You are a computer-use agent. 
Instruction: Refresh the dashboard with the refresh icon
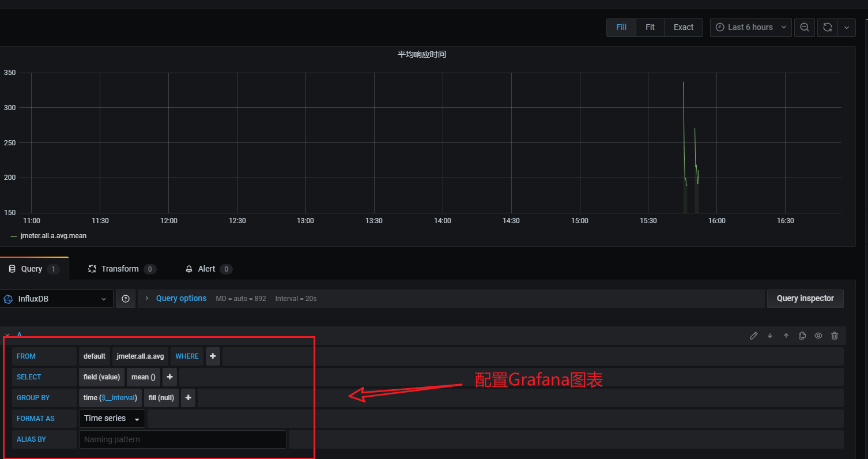tap(827, 27)
